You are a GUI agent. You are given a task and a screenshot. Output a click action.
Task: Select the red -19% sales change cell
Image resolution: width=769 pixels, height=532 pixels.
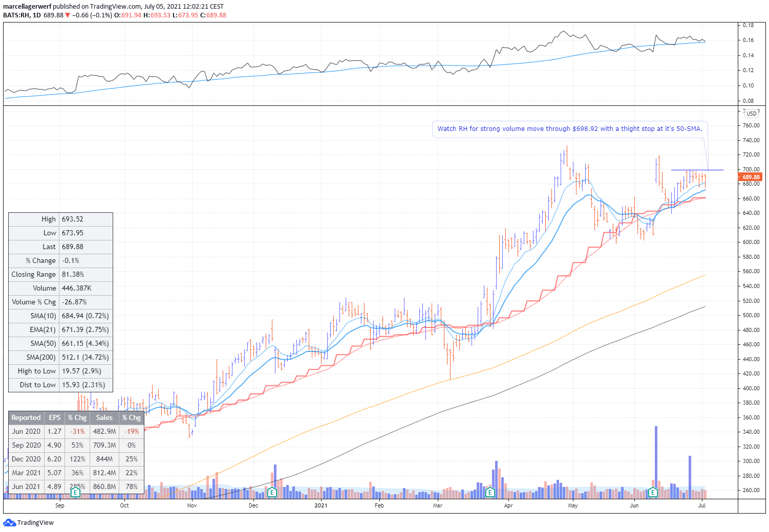[x=132, y=431]
